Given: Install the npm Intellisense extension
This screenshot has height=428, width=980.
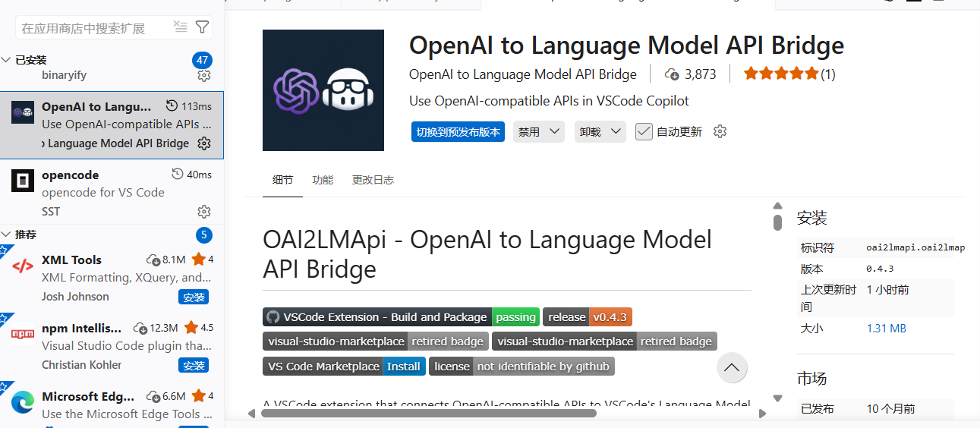Looking at the screenshot, I should pos(194,365).
